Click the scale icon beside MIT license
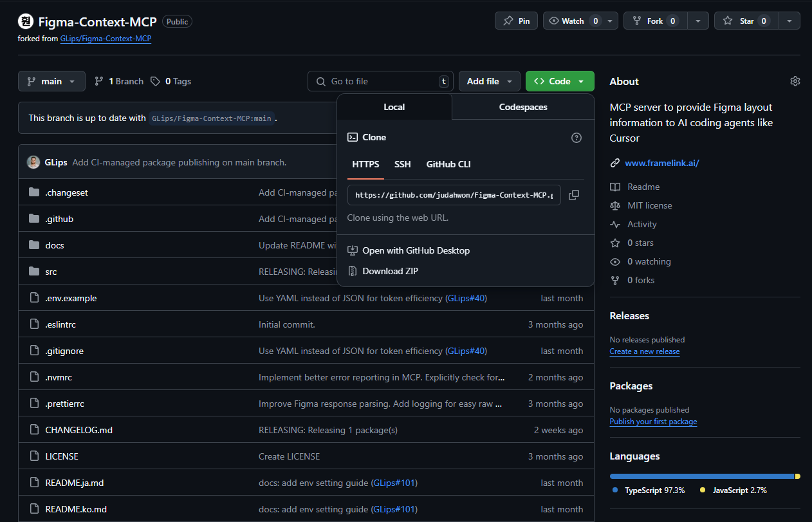This screenshot has height=522, width=812. click(615, 205)
